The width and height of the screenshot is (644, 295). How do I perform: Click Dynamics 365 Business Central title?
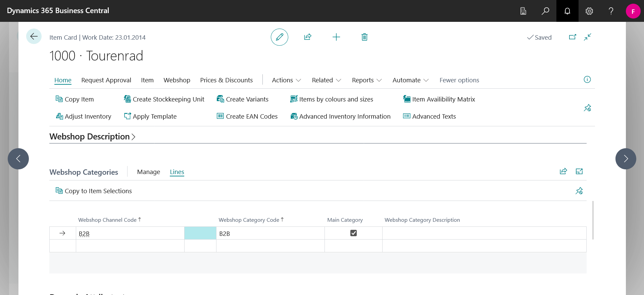coord(58,11)
